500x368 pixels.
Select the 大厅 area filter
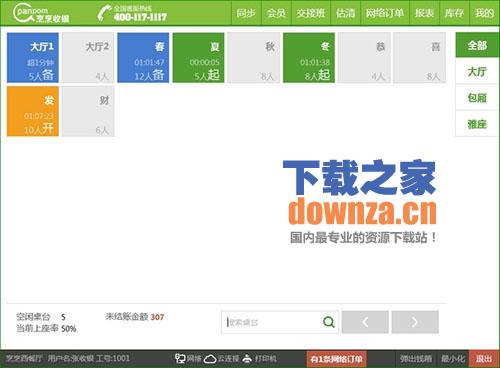click(x=477, y=71)
